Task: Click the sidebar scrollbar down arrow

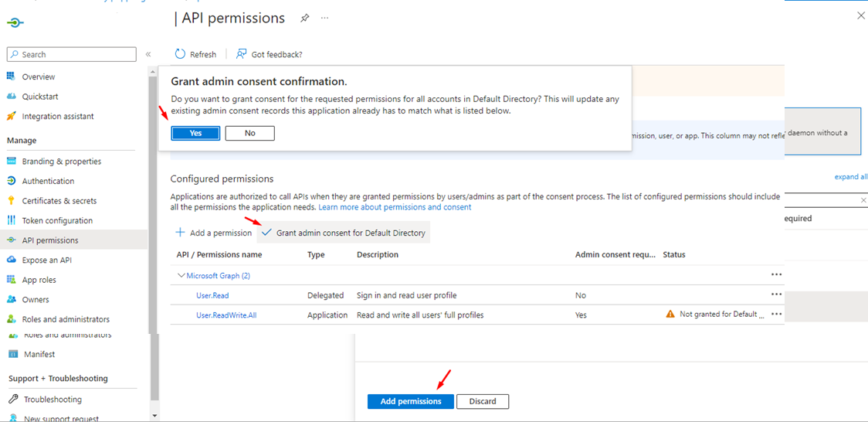Action: (x=154, y=415)
